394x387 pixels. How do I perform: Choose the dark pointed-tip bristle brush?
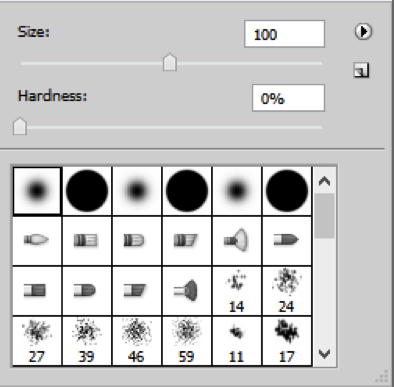pos(287,240)
